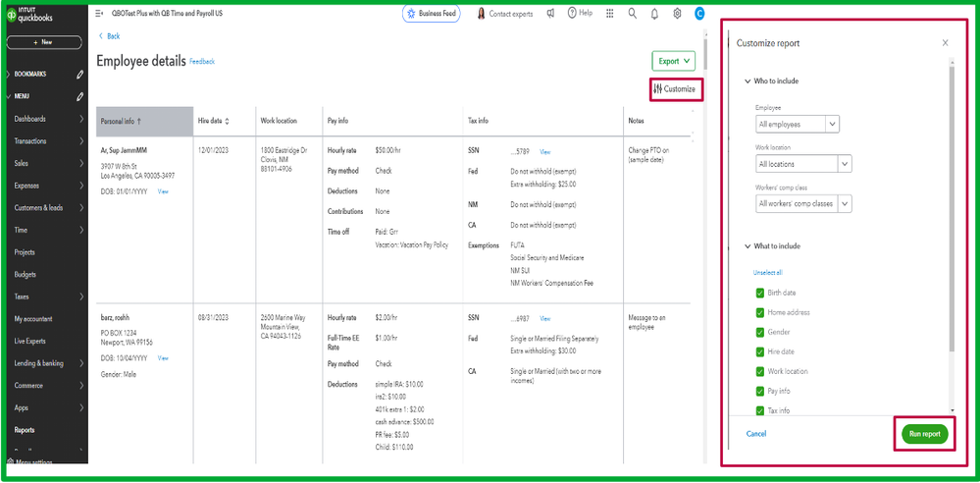Viewport: 980px width, 483px height.
Task: Edit menu with the pencil icon
Action: [x=79, y=97]
